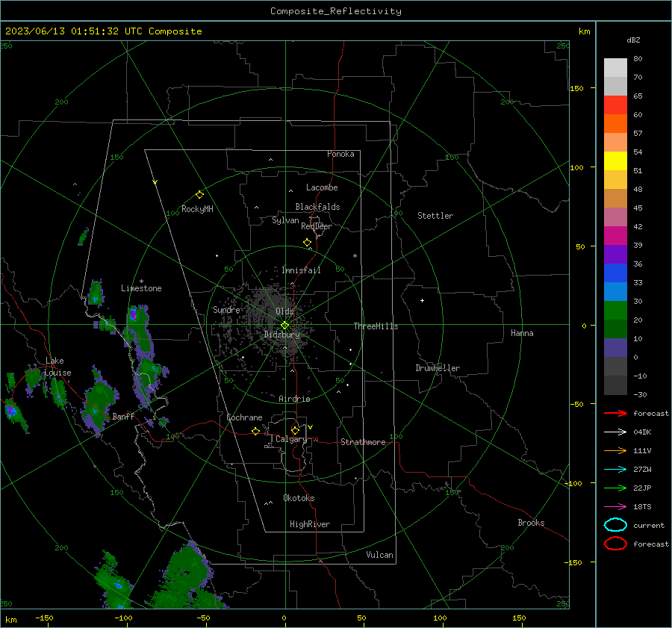Click the Stettler city label
This screenshot has width=672, height=628.
(435, 216)
